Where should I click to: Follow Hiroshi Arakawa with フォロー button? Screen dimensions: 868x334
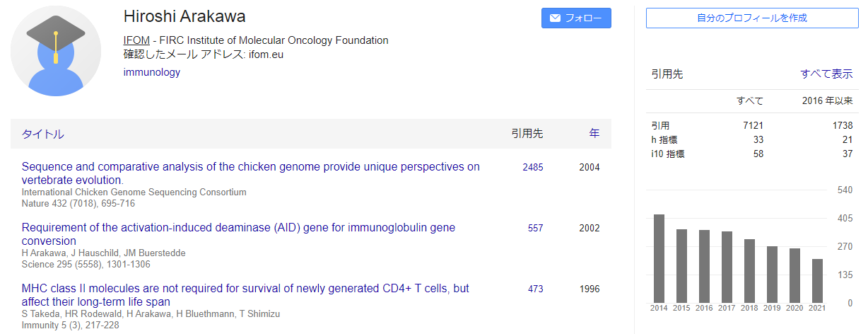pos(576,18)
